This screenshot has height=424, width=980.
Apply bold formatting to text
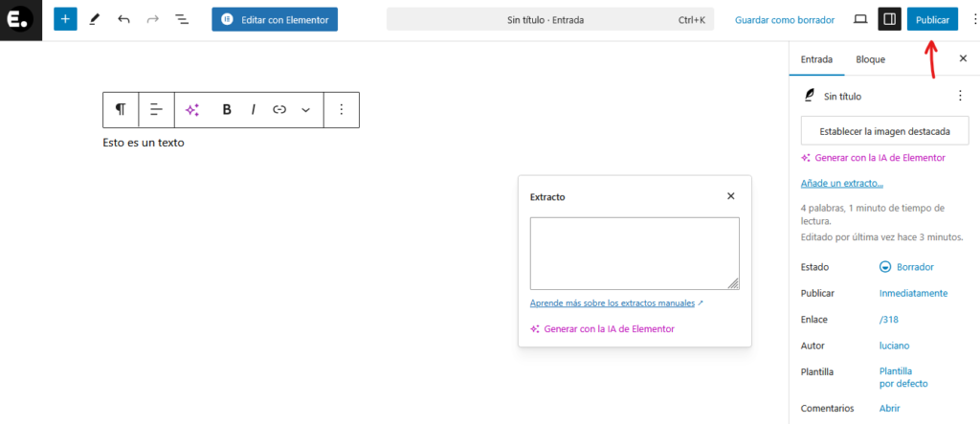[x=227, y=109]
